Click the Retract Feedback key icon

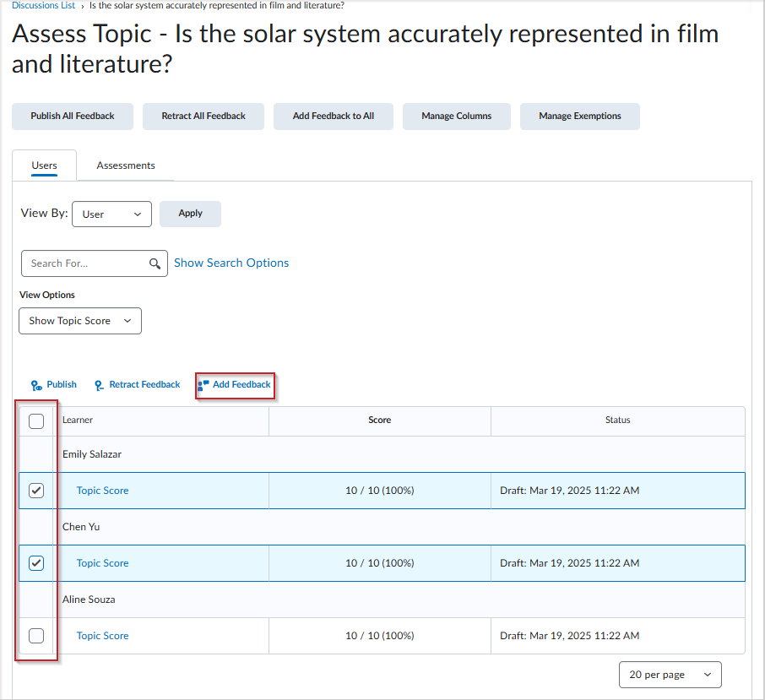99,386
